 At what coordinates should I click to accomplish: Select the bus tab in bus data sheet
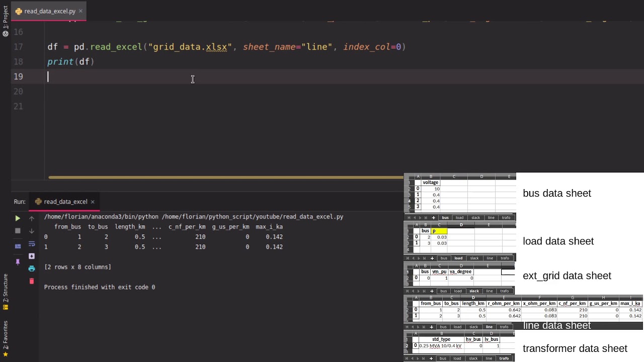pos(445,218)
